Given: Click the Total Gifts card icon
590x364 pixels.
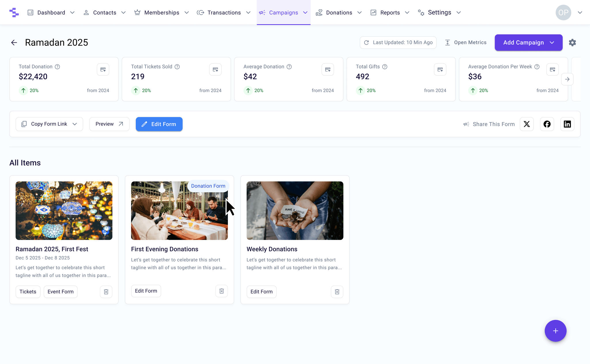Looking at the screenshot, I should 440,69.
